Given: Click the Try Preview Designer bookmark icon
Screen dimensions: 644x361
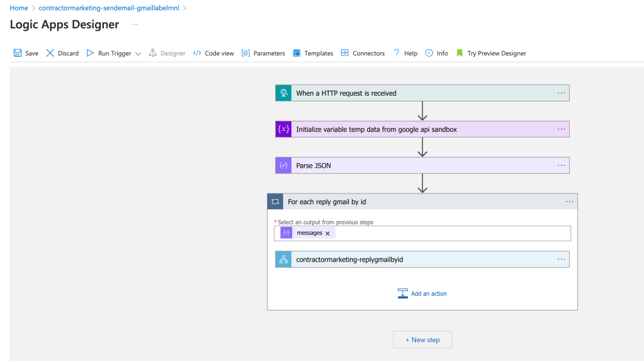Looking at the screenshot, I should click(x=460, y=53).
